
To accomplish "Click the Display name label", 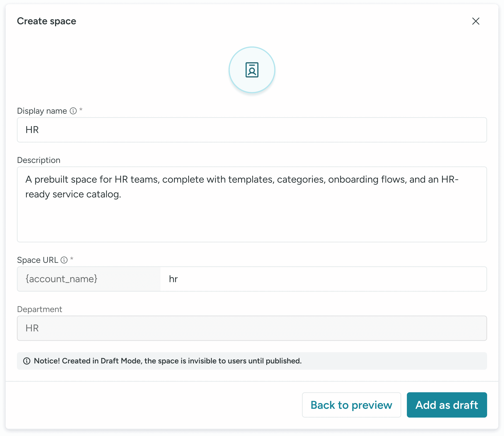I will click(42, 111).
